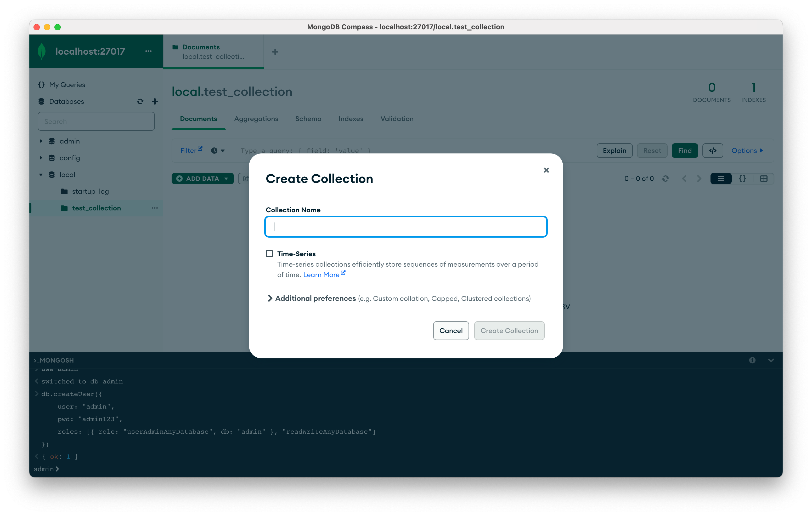Expand the admin database tree node

tap(41, 141)
